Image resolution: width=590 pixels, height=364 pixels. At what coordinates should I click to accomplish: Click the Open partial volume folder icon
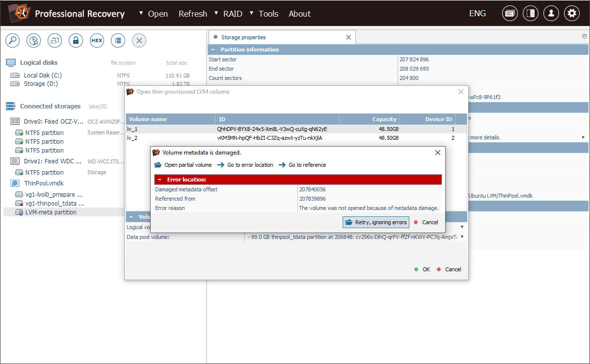click(x=158, y=165)
